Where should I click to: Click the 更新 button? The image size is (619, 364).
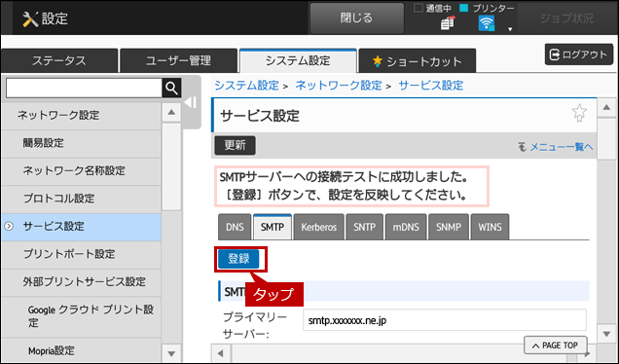pos(235,145)
